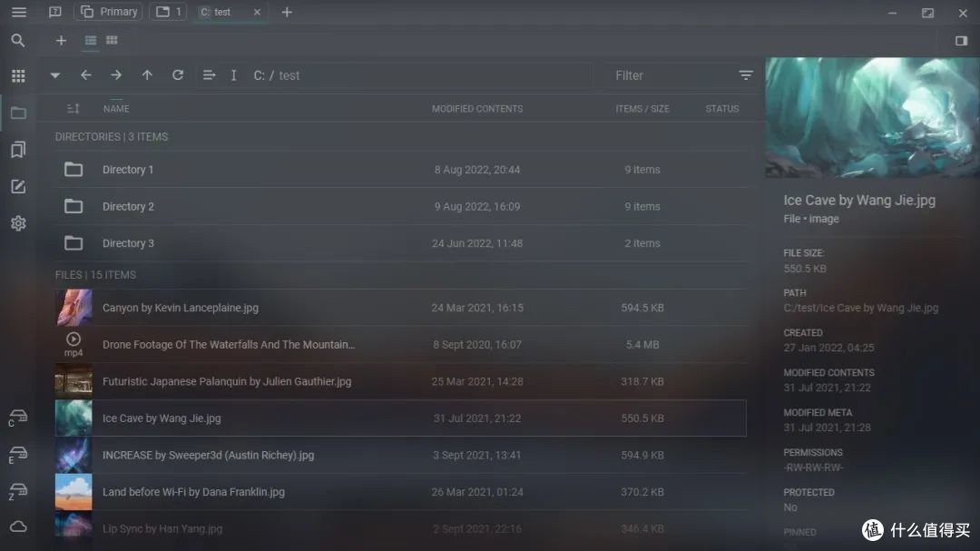980x551 pixels.
Task: Click the C: path segment
Action: pos(259,75)
